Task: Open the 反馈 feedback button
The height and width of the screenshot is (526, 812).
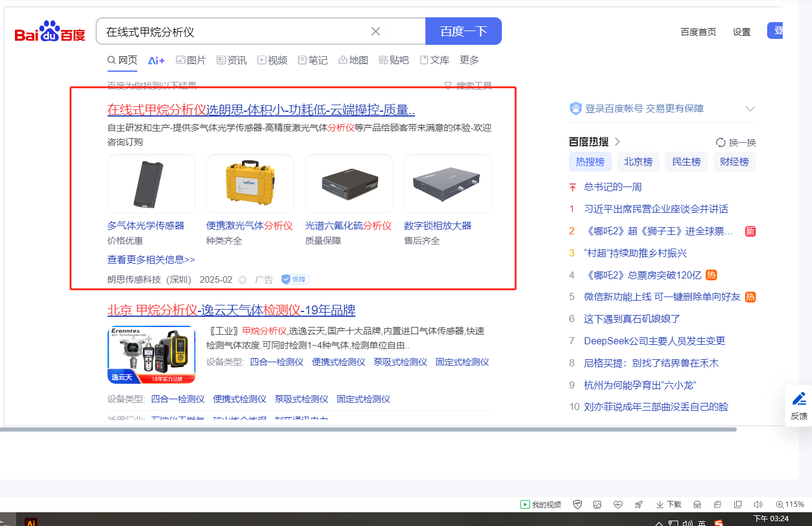Action: tap(799, 406)
